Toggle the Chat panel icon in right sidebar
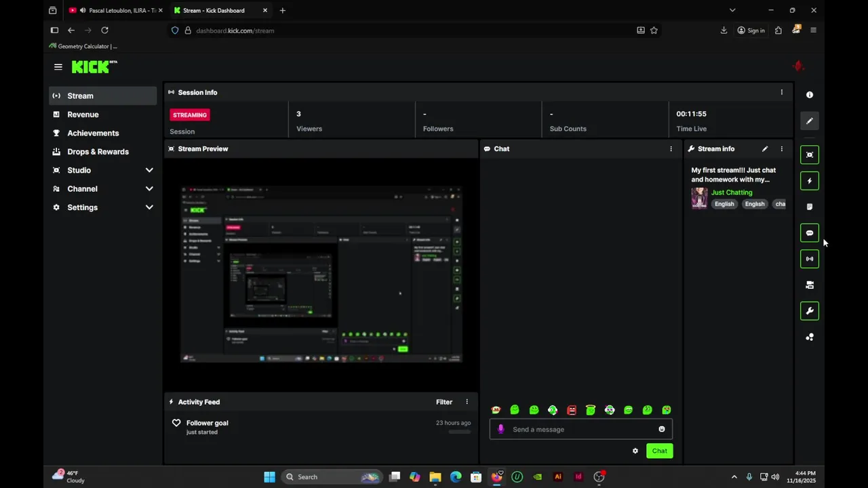Image resolution: width=868 pixels, height=488 pixels. pos(809,233)
